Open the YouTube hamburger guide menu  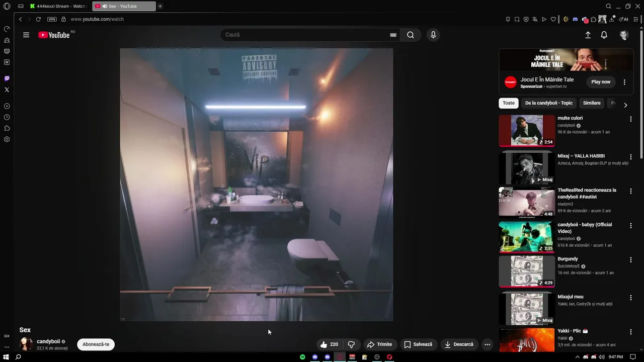pyautogui.click(x=26, y=35)
